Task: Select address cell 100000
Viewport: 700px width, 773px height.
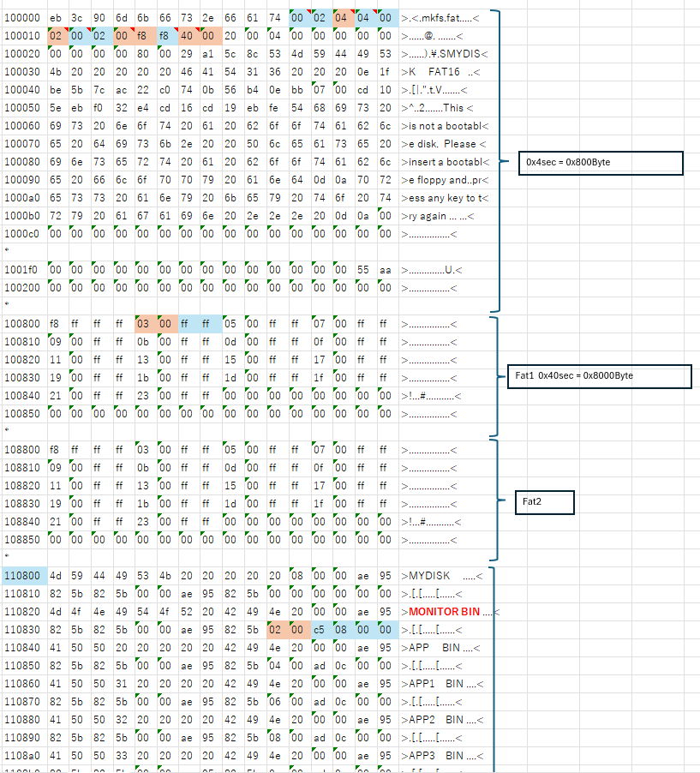Action: [21, 17]
